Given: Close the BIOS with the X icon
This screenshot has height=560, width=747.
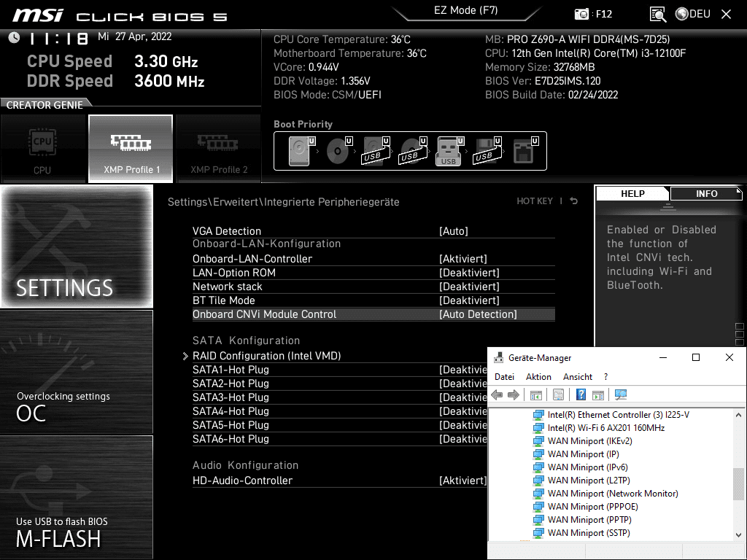Looking at the screenshot, I should click(726, 14).
